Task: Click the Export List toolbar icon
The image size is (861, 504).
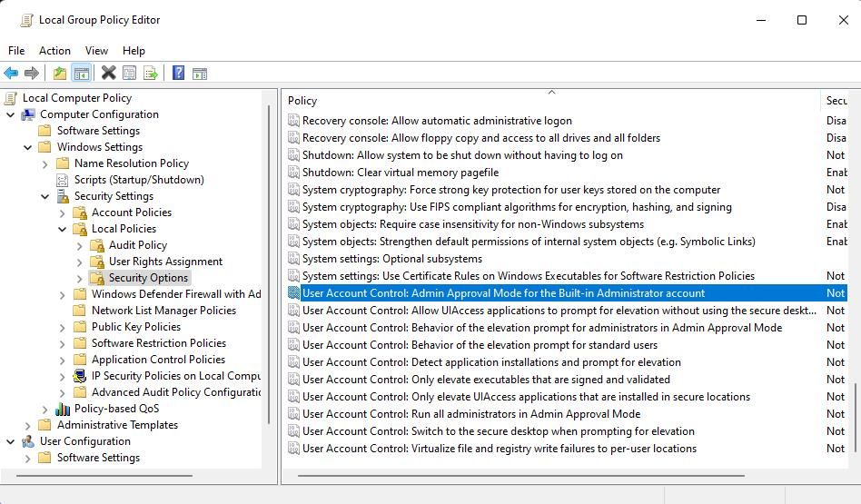Action: [x=151, y=74]
